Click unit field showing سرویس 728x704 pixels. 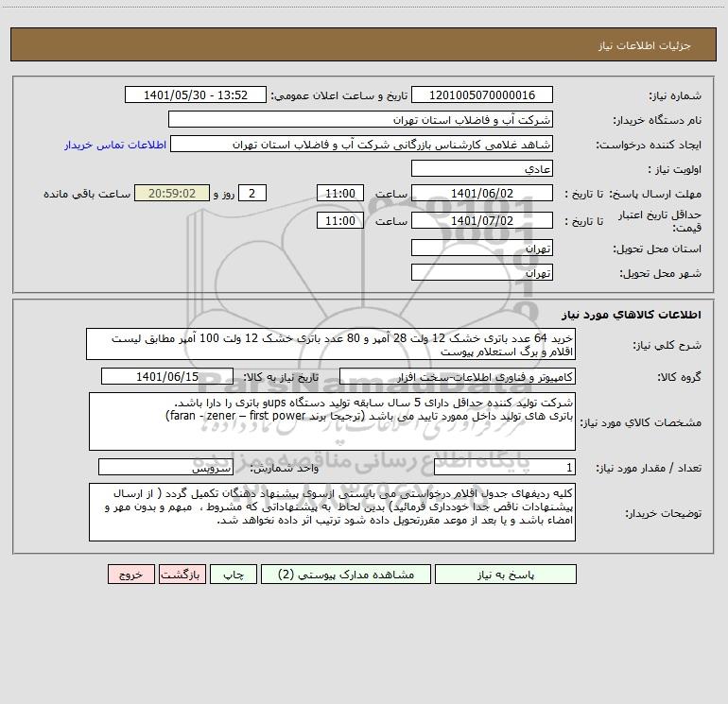click(165, 468)
